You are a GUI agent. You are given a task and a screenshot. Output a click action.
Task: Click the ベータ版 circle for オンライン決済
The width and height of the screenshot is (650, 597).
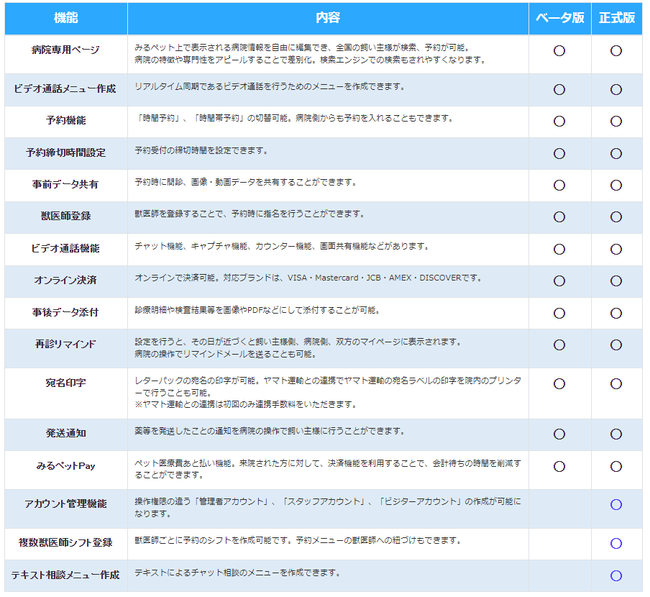(x=559, y=281)
